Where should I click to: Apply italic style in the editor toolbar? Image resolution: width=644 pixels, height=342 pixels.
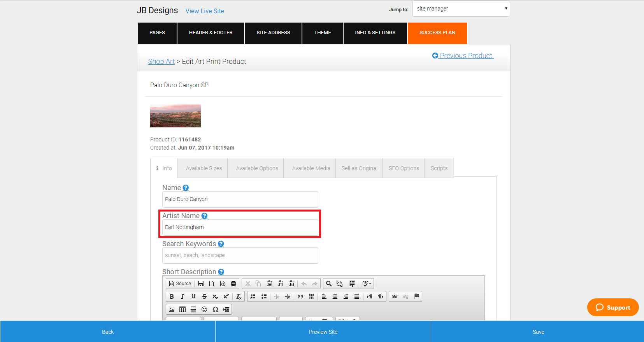click(x=182, y=296)
